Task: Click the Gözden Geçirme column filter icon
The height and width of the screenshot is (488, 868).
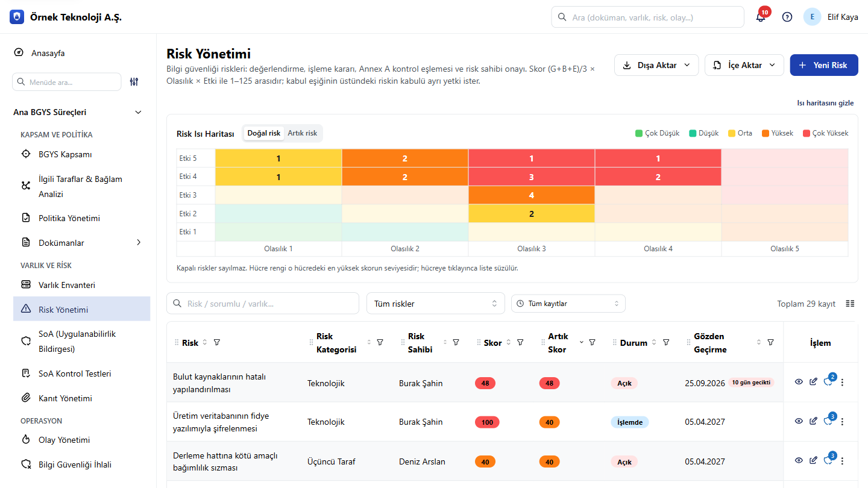Action: 770,343
